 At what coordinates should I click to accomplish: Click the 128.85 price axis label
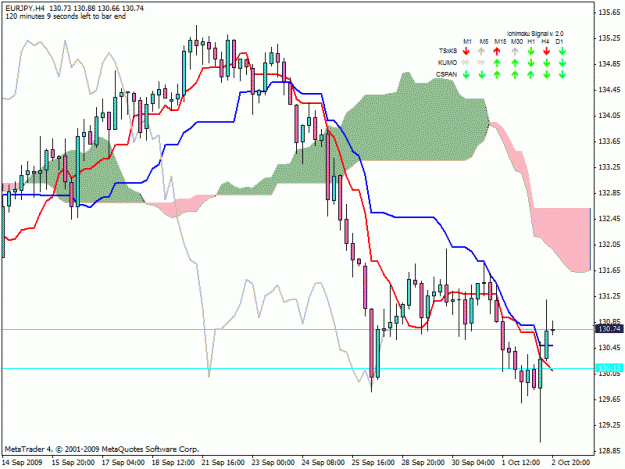pos(609,451)
